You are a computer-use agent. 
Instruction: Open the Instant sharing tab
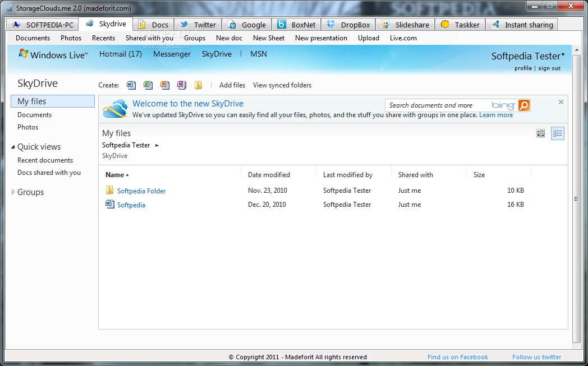(522, 25)
